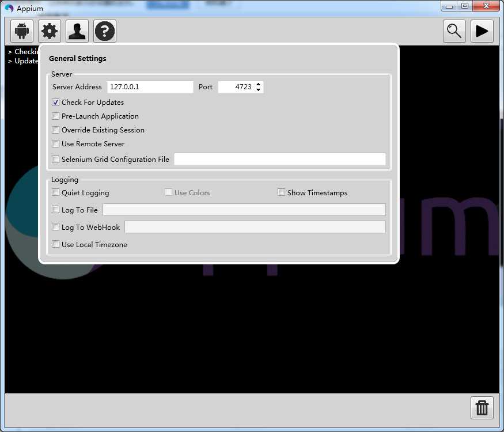Screen dimensions: 504x432
Task: Click the Appium logo in title bar
Action: tap(9, 8)
